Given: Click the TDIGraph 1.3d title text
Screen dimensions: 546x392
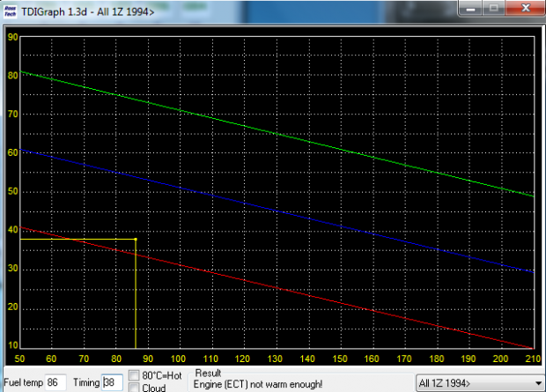Looking at the screenshot, I should [x=88, y=11].
